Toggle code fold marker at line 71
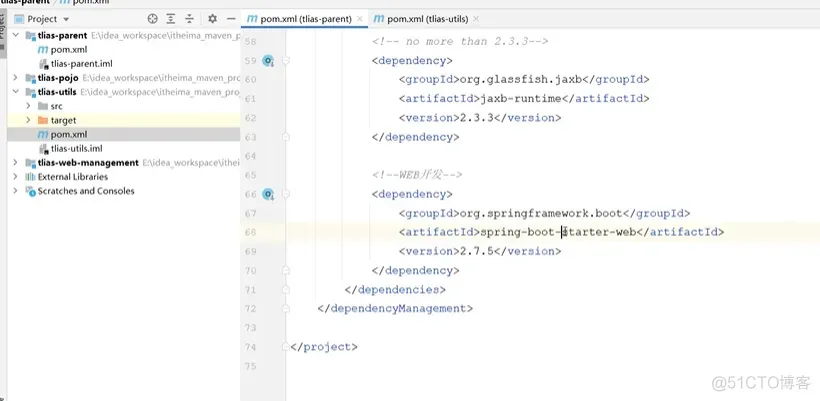The width and height of the screenshot is (820, 401). coord(286,289)
